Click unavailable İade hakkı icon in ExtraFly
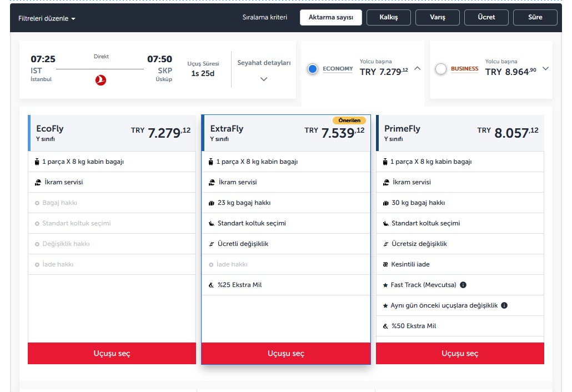The image size is (572, 392). pos(211,265)
